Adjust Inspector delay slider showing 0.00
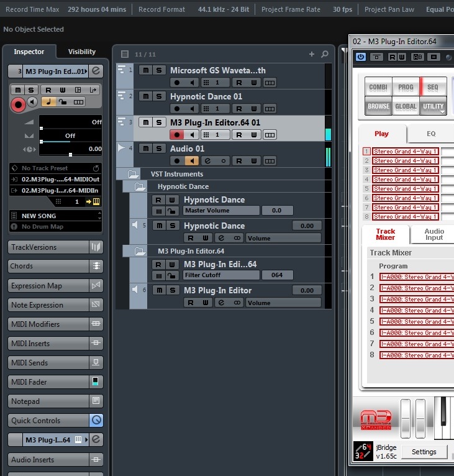The image size is (454, 476). point(70,149)
